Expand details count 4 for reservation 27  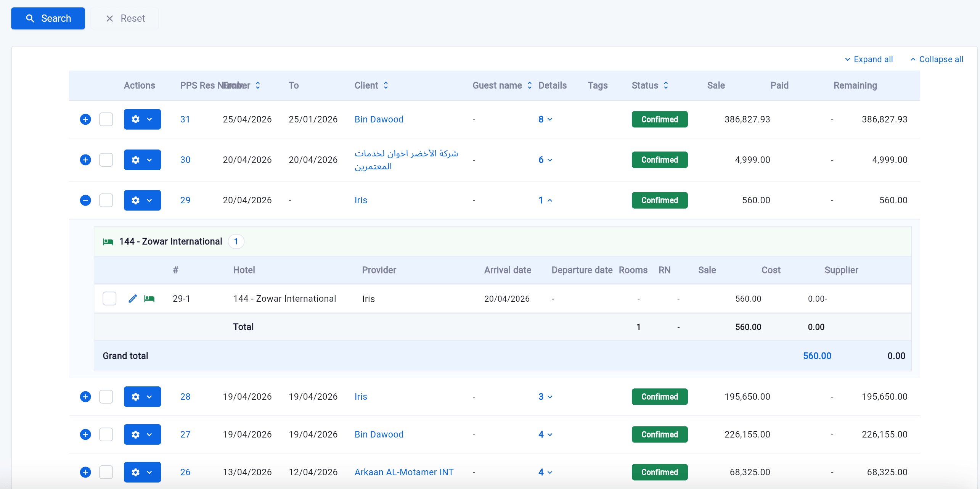(x=545, y=434)
